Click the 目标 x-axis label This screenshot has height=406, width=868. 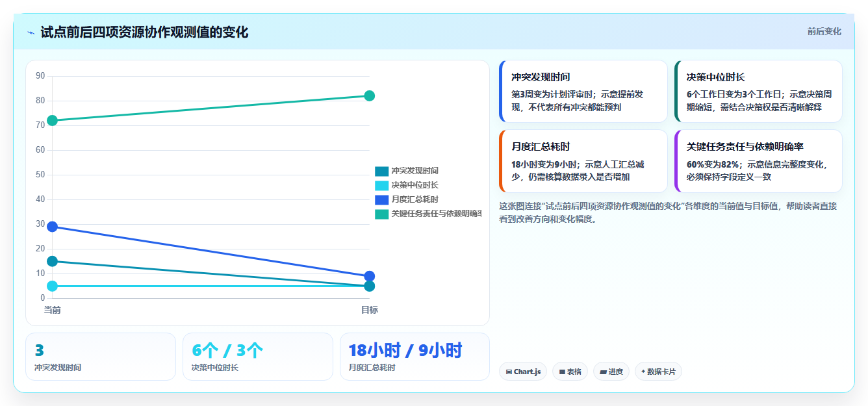(370, 310)
